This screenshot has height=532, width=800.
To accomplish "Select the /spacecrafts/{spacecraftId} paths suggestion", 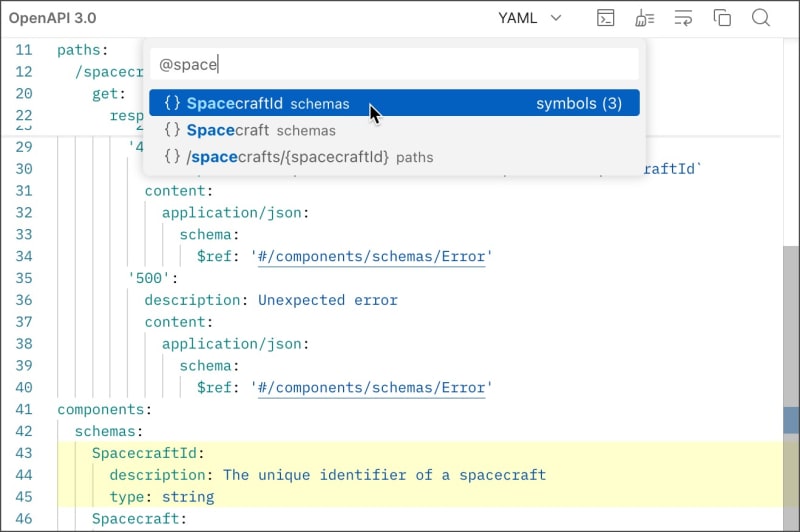I will click(394, 157).
